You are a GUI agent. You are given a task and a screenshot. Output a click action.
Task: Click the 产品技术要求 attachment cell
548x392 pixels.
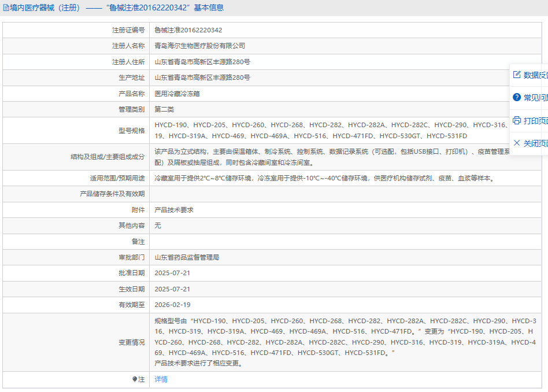click(x=174, y=210)
